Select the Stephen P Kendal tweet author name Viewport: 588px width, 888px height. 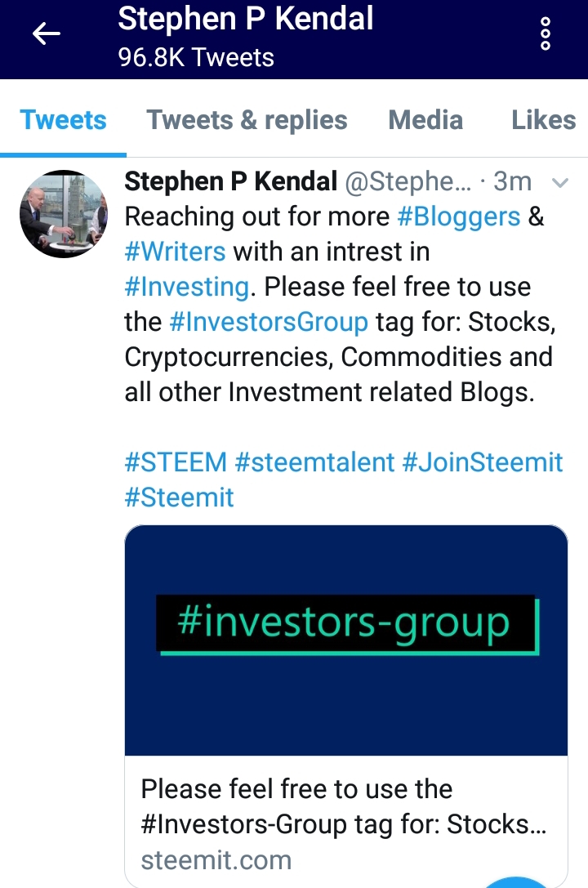(x=231, y=181)
